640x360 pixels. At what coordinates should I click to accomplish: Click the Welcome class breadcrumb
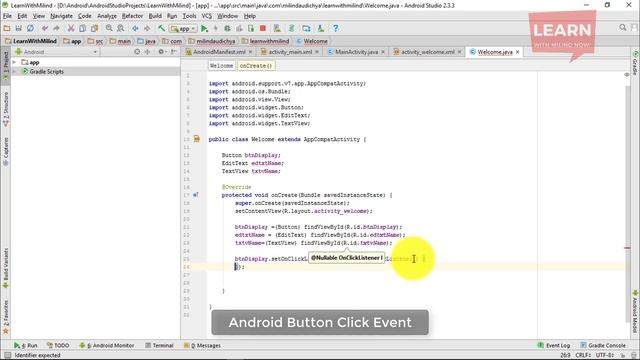tap(312, 41)
